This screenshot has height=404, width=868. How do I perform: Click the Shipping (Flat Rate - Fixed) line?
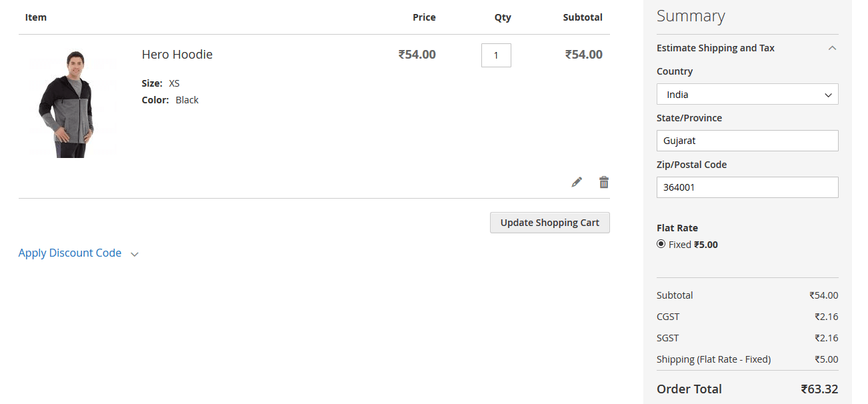pyautogui.click(x=713, y=359)
